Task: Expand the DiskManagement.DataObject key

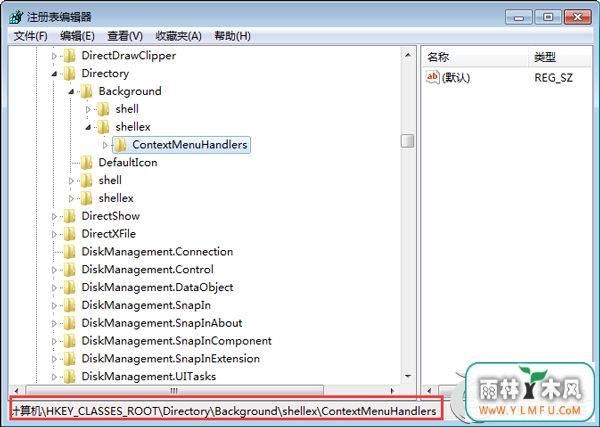Action: pos(54,288)
